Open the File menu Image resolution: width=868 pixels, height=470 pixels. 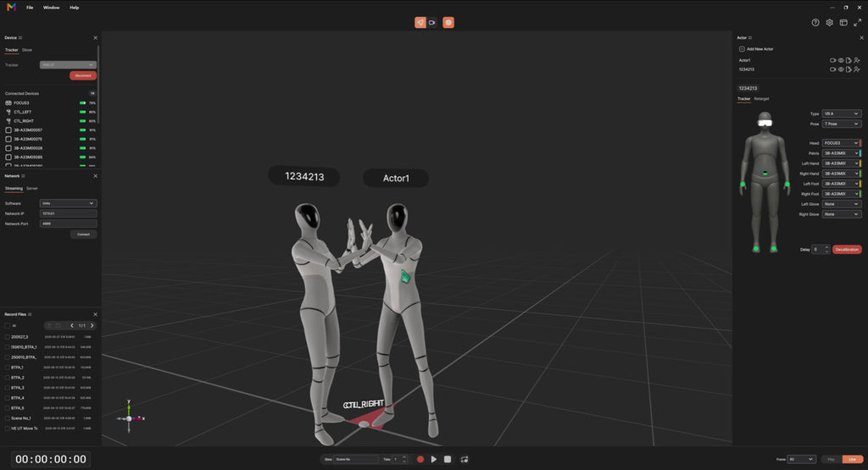click(x=30, y=8)
